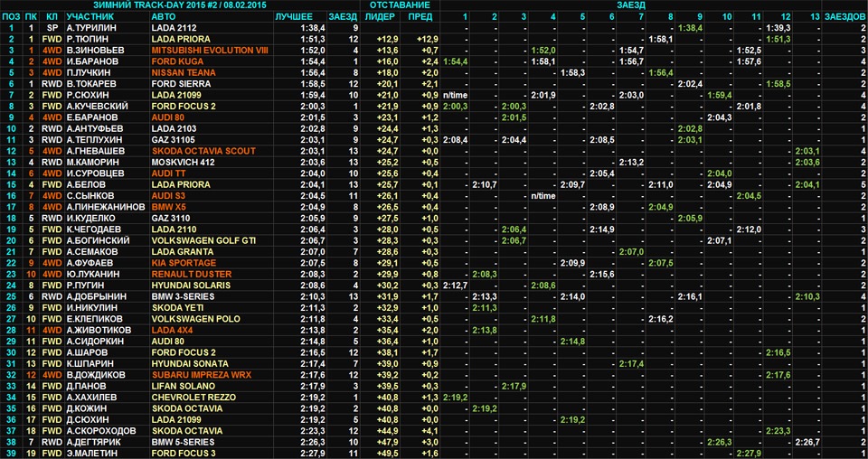868x459 pixels.
Task: Click the AUDI TT car cell
Action: tap(168, 173)
